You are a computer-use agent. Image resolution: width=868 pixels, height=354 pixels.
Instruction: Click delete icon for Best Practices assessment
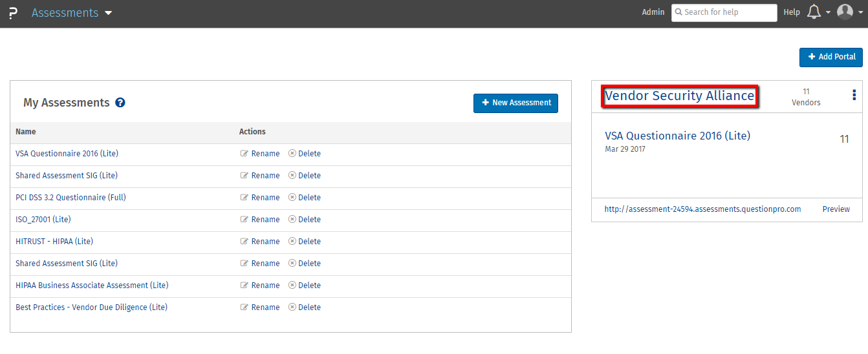(x=292, y=307)
